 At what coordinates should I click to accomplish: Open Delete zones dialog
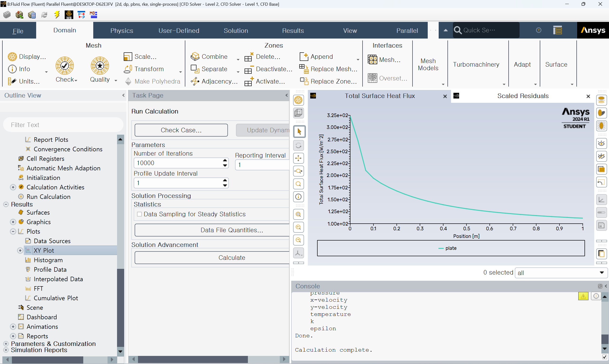pyautogui.click(x=262, y=57)
